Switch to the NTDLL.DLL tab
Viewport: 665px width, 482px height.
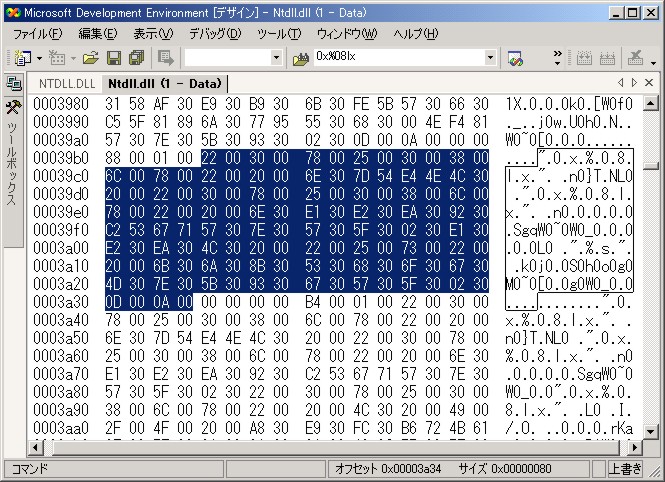(x=67, y=84)
